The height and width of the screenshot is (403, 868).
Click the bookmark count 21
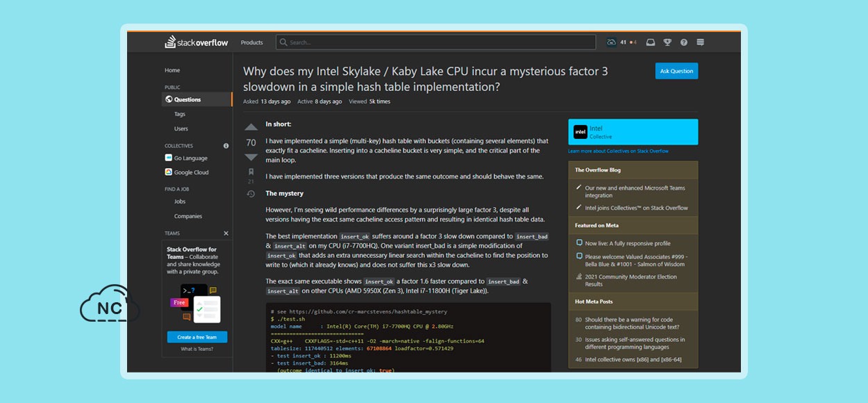click(251, 182)
